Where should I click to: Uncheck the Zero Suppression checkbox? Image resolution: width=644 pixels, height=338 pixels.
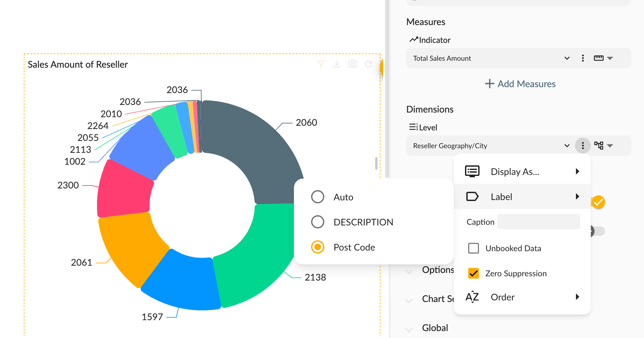[x=474, y=273]
